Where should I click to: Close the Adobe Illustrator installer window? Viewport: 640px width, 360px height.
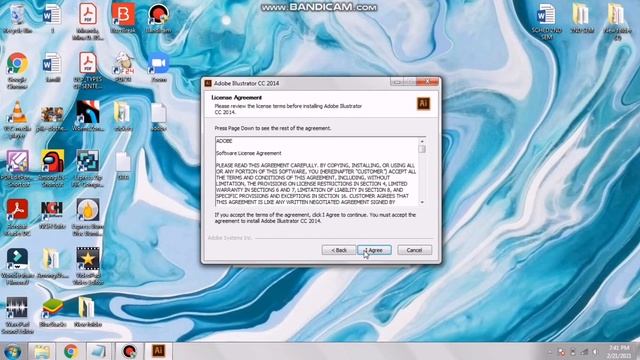click(x=427, y=82)
